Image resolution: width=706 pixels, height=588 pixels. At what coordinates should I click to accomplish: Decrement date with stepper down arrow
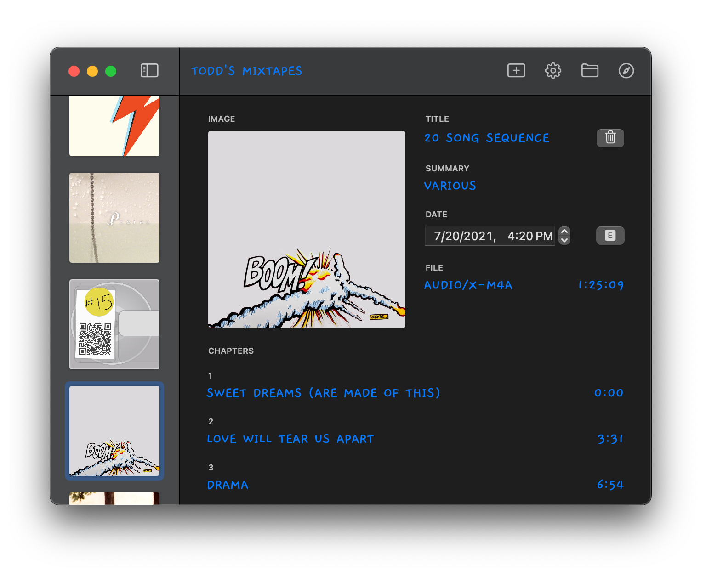tap(564, 241)
